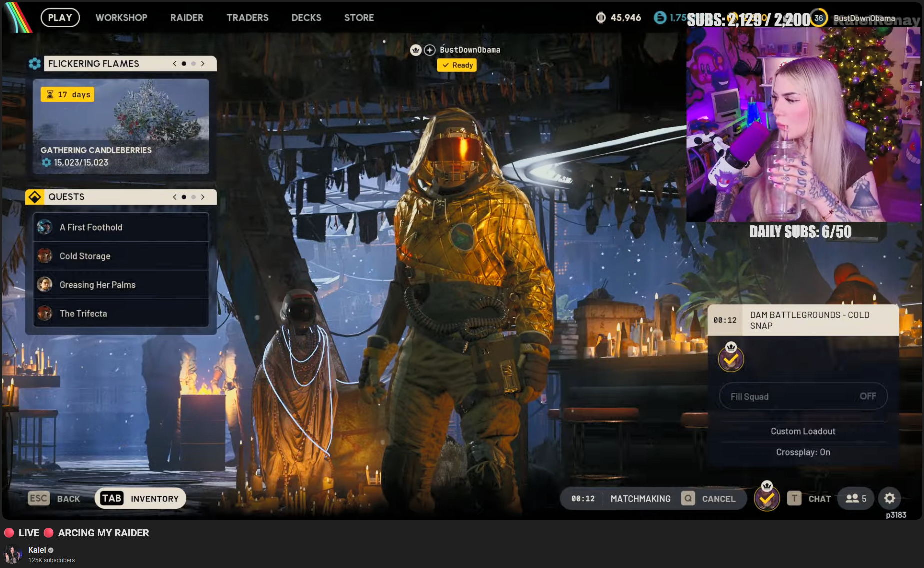Click the coin currency icon beside 45,946
The width and height of the screenshot is (924, 568).
tap(601, 18)
